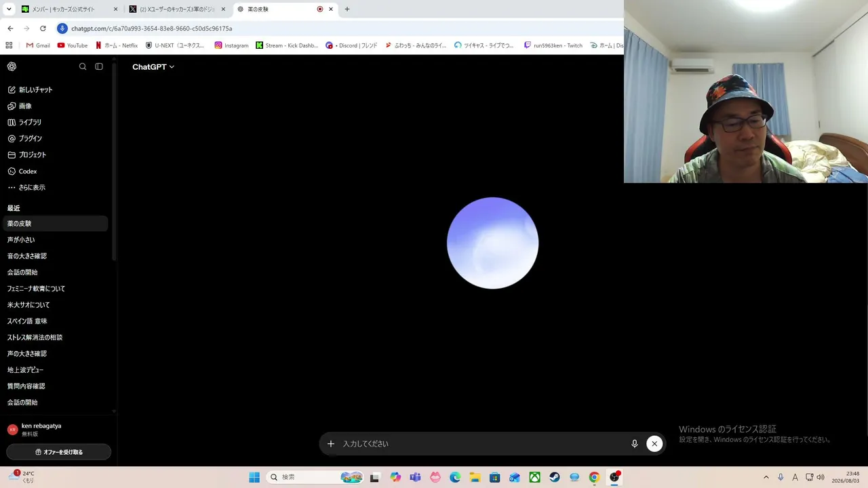Open the 声が小さい chat
Image resolution: width=868 pixels, height=488 pixels.
[56, 240]
